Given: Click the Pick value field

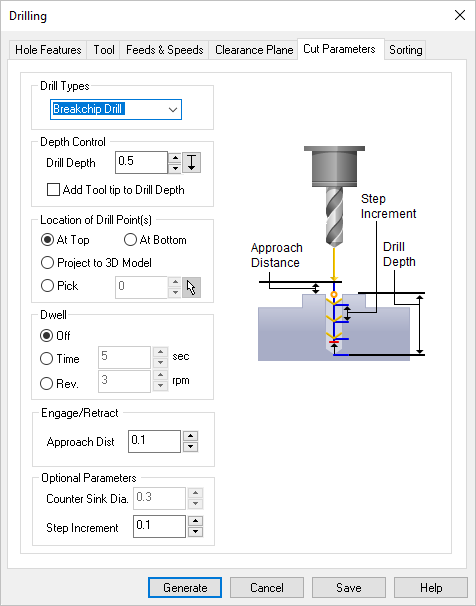Looking at the screenshot, I should click(x=141, y=287).
